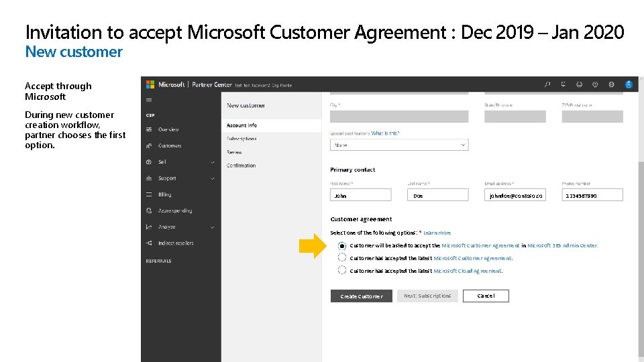The height and width of the screenshot is (362, 644).
Task: Click the Sell sidebar icon
Action: [149, 162]
